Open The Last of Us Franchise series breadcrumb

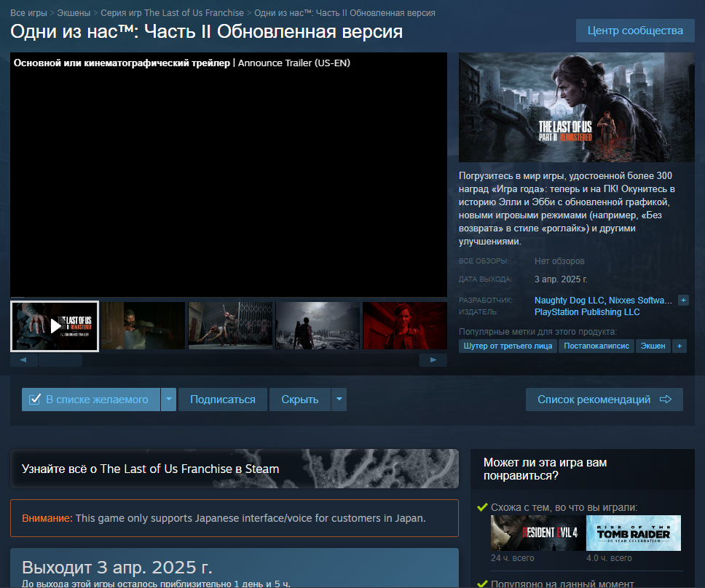pyautogui.click(x=172, y=13)
